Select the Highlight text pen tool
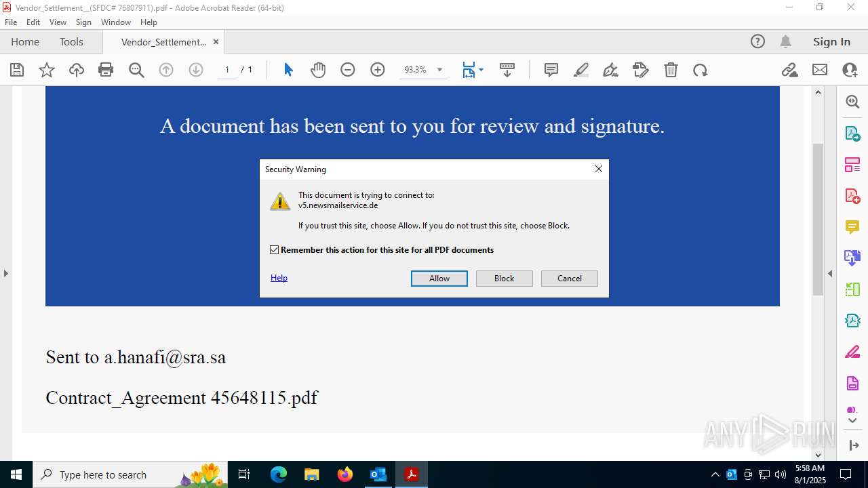868x488 pixels. pos(581,70)
